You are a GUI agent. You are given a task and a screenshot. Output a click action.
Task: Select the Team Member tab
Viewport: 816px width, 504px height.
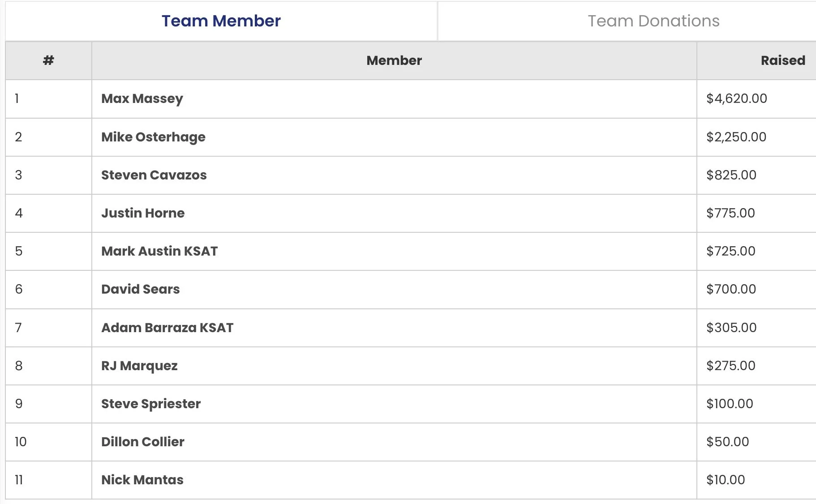(221, 21)
